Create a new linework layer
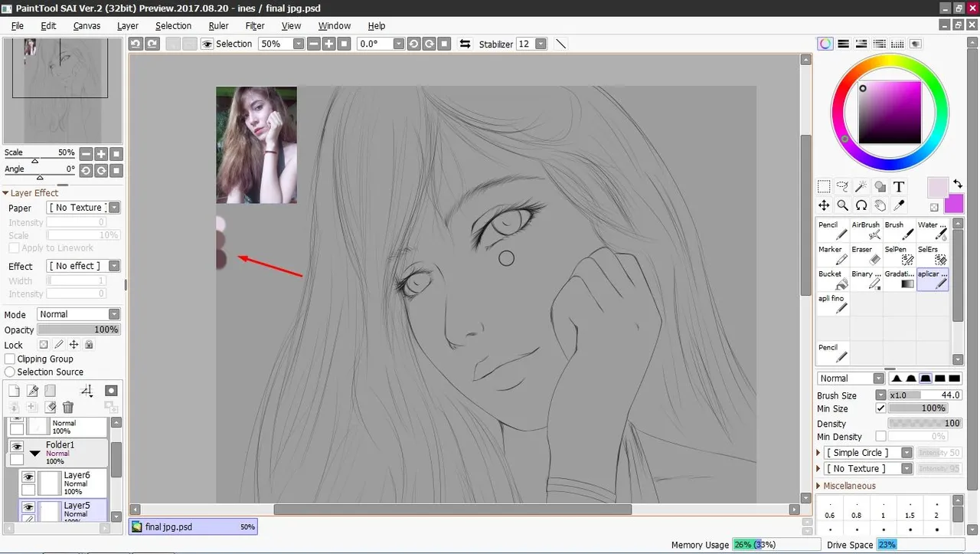The width and height of the screenshot is (980, 554). (32, 391)
